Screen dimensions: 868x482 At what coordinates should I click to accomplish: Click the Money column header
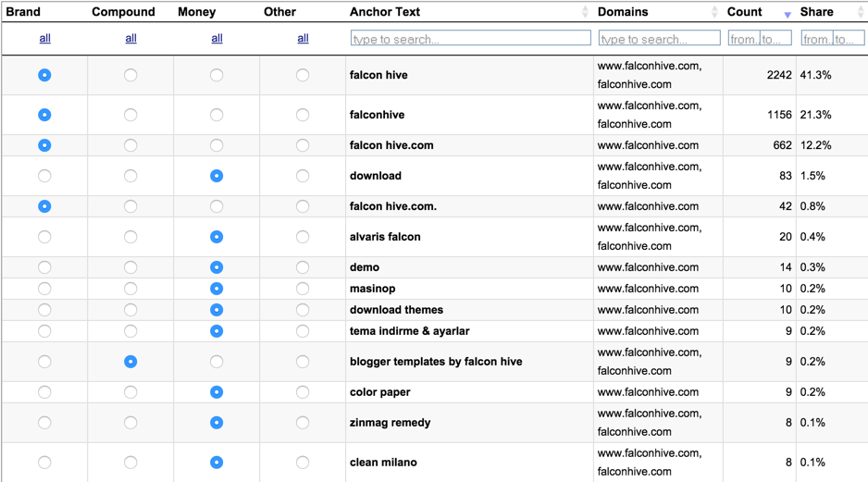196,12
